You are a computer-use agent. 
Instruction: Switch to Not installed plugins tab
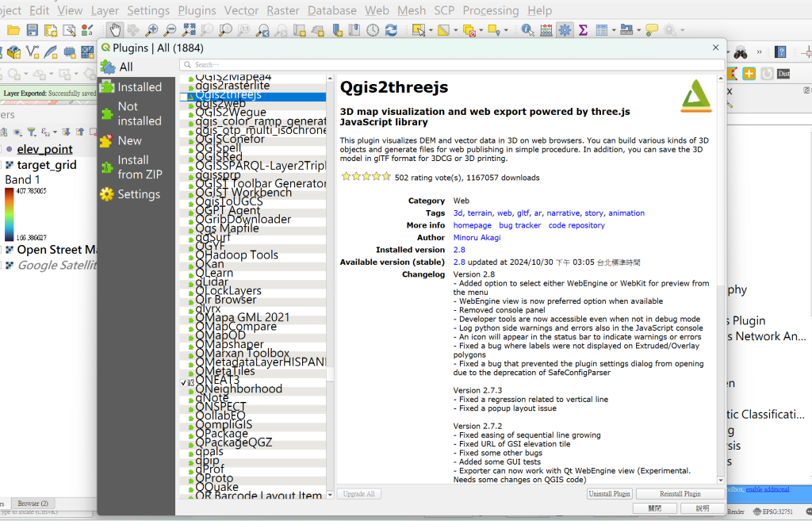(136, 113)
